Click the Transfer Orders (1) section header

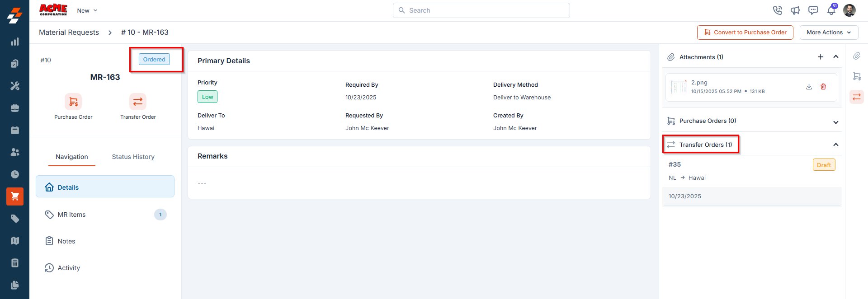pyautogui.click(x=706, y=145)
